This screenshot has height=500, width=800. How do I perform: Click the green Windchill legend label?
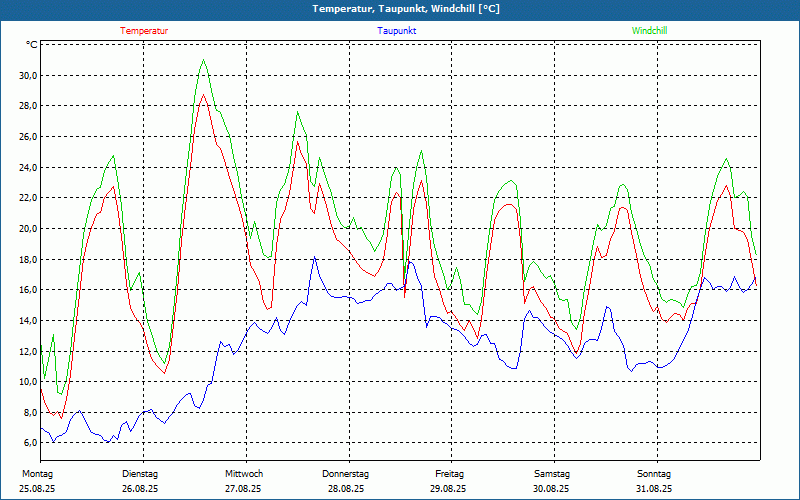tap(649, 31)
